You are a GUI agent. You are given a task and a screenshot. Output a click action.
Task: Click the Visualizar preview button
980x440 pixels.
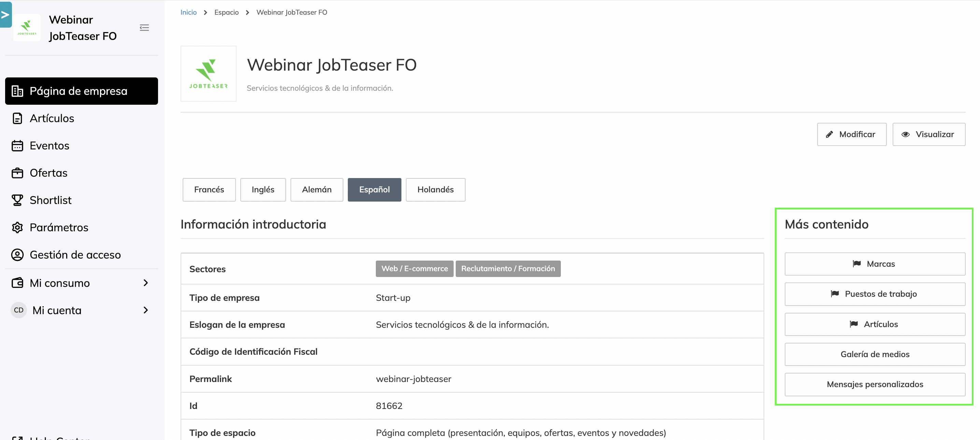(x=929, y=134)
